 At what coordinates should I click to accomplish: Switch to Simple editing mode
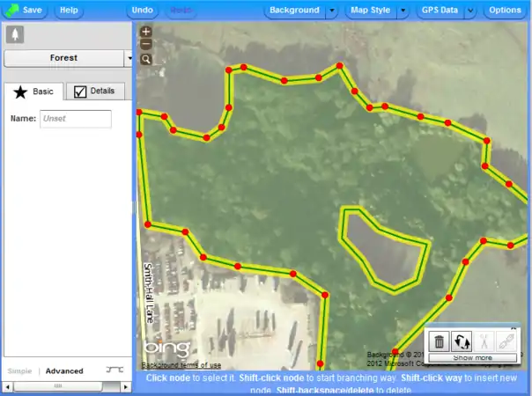click(19, 371)
